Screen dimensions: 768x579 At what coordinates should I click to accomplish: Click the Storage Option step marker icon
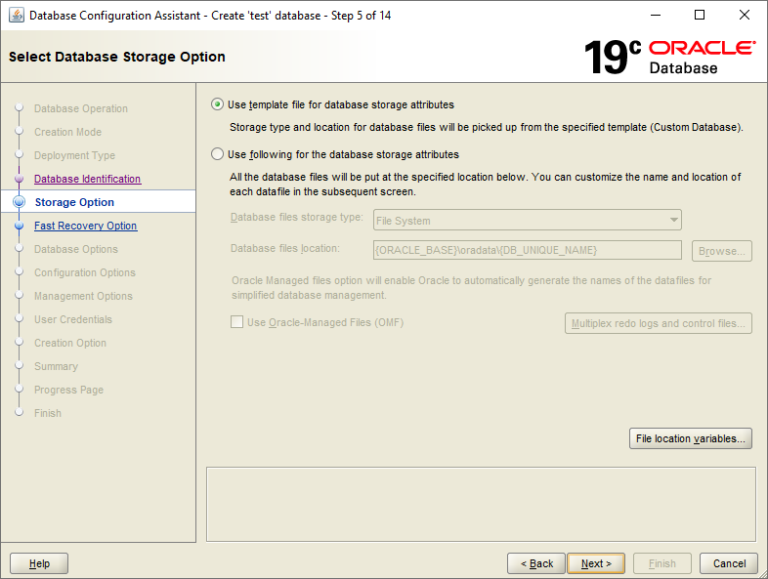point(19,202)
